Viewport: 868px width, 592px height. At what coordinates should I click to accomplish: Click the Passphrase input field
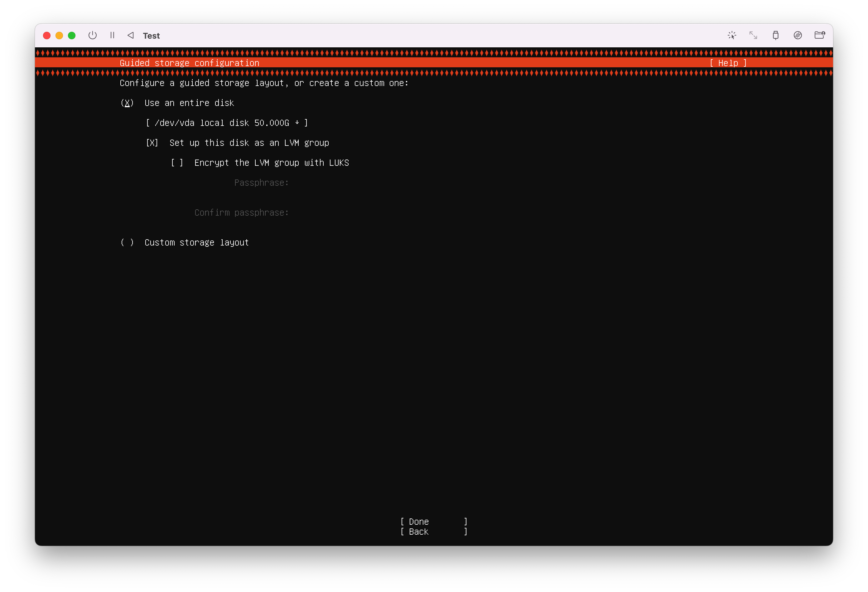pyautogui.click(x=374, y=183)
